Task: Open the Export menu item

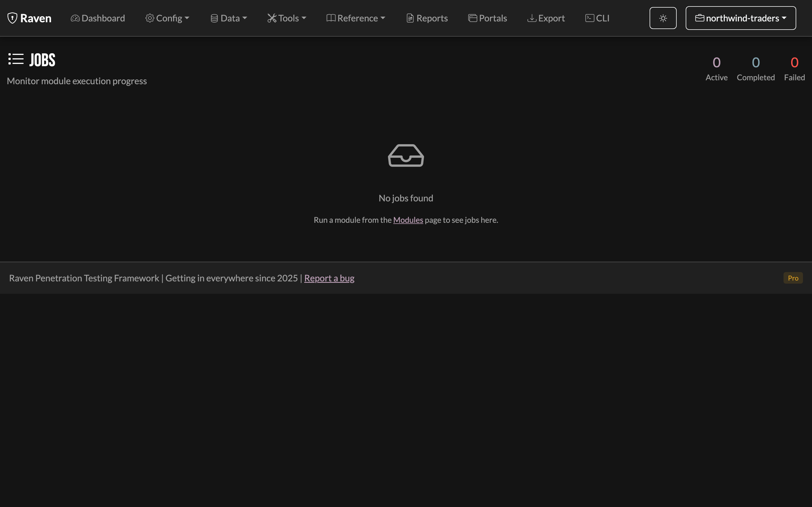Action: (x=546, y=18)
